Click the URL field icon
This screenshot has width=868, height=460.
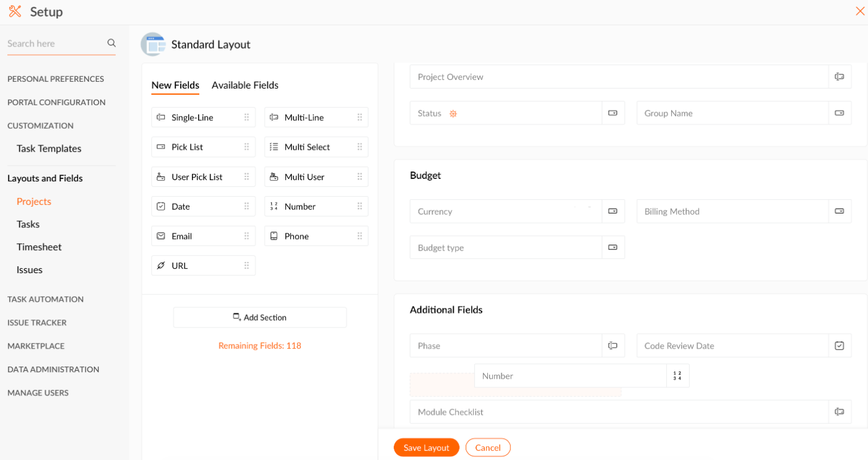(x=161, y=266)
